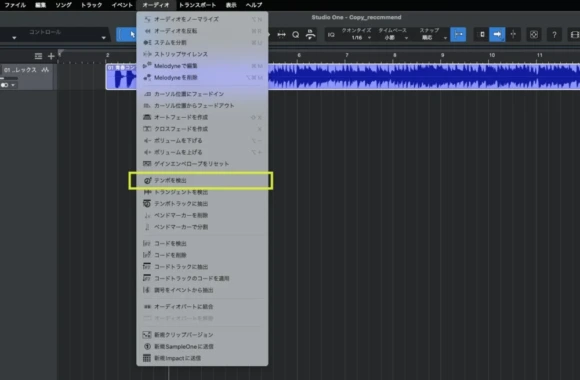This screenshot has width=580, height=380.
Task: Open the ヘルプ menu
Action: click(254, 5)
